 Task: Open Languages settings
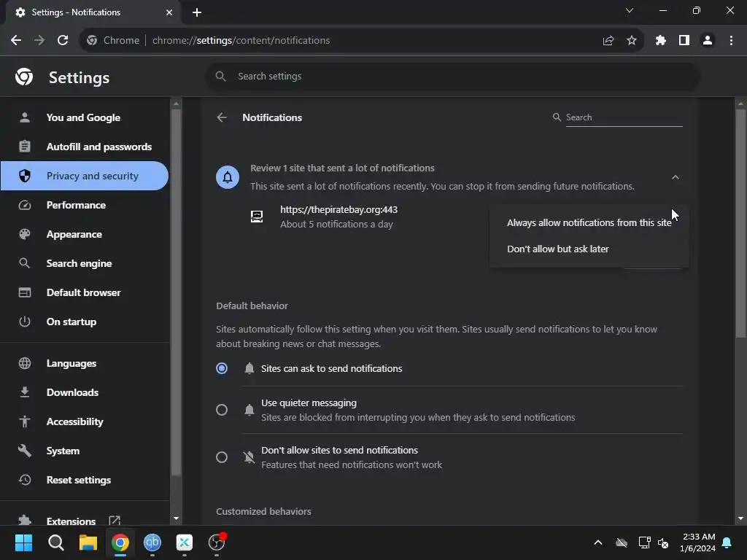[85, 363]
